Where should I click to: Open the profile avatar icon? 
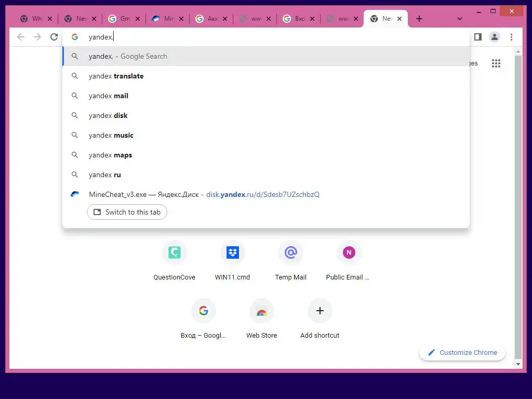[x=495, y=37]
